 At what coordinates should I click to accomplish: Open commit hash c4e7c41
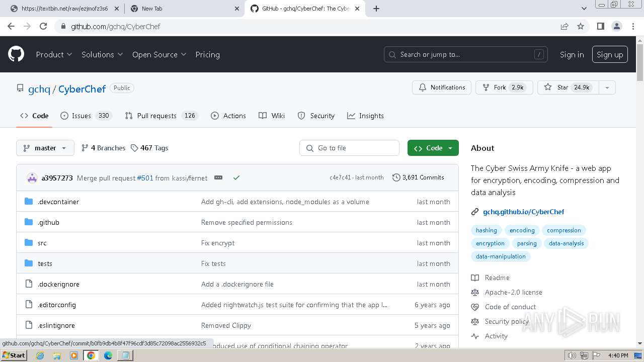pos(340,177)
